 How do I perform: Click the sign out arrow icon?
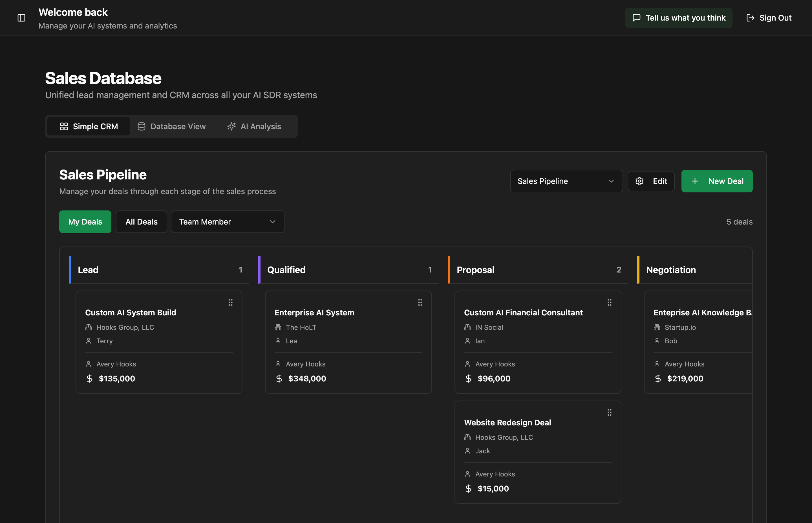[750, 18]
